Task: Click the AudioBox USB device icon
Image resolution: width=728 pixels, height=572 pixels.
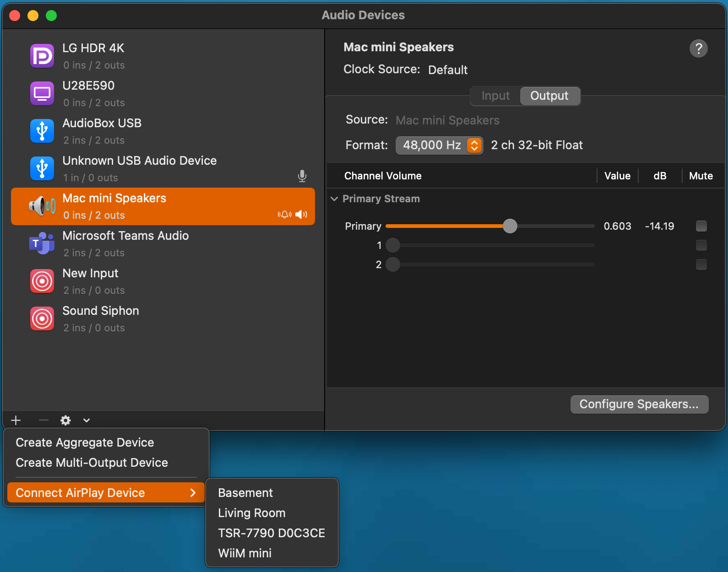Action: point(42,131)
